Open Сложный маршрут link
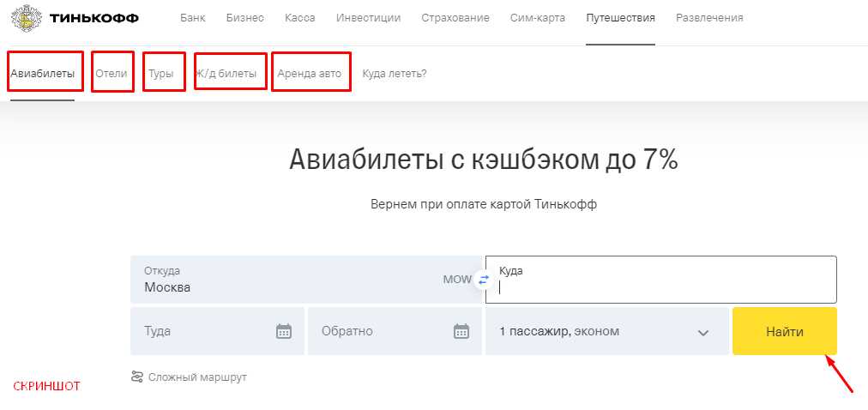Image resolution: width=868 pixels, height=410 pixels. click(x=197, y=377)
